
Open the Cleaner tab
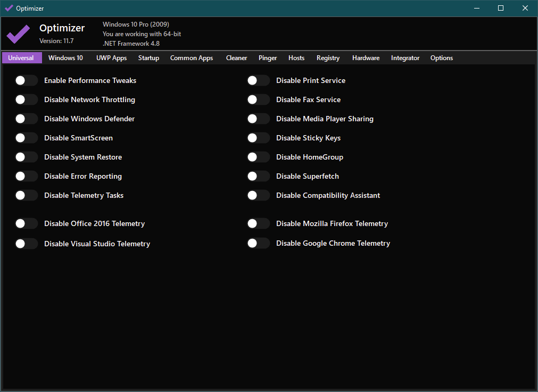click(236, 58)
